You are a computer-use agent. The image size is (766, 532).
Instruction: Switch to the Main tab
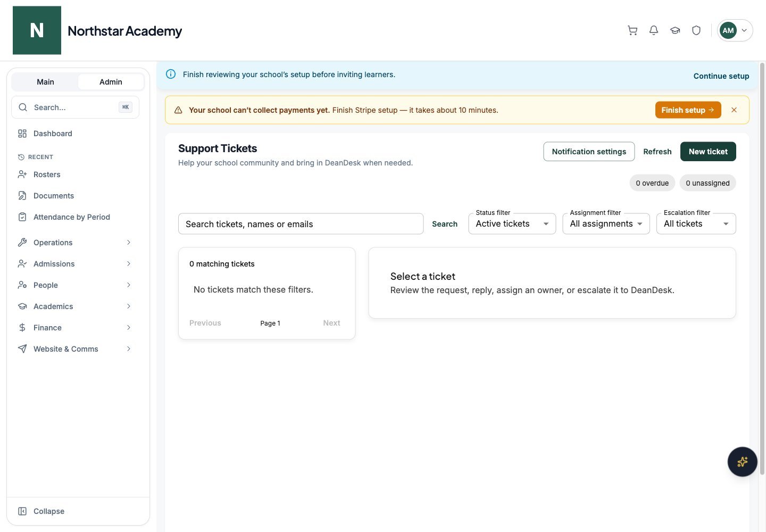tap(45, 82)
